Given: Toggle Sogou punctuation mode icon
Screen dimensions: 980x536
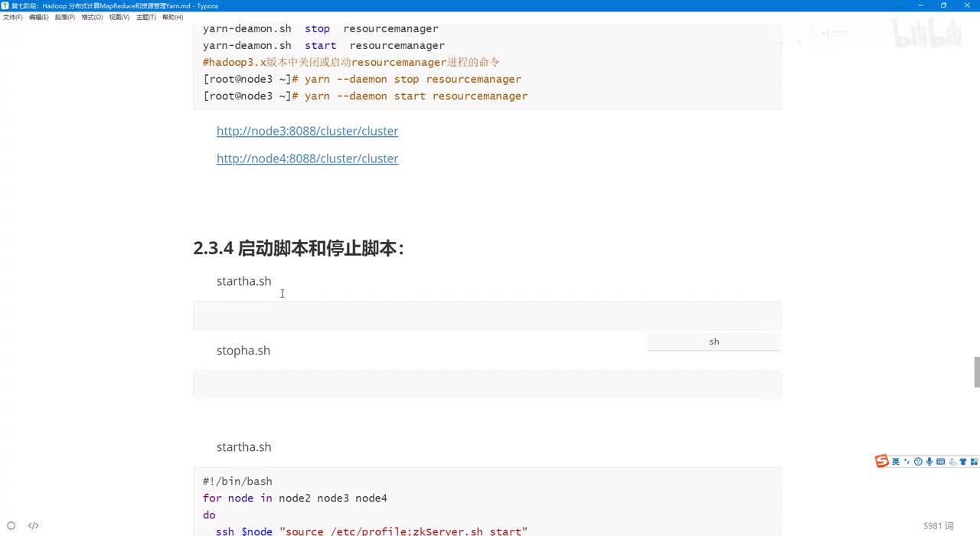Looking at the screenshot, I should pyautogui.click(x=906, y=462).
